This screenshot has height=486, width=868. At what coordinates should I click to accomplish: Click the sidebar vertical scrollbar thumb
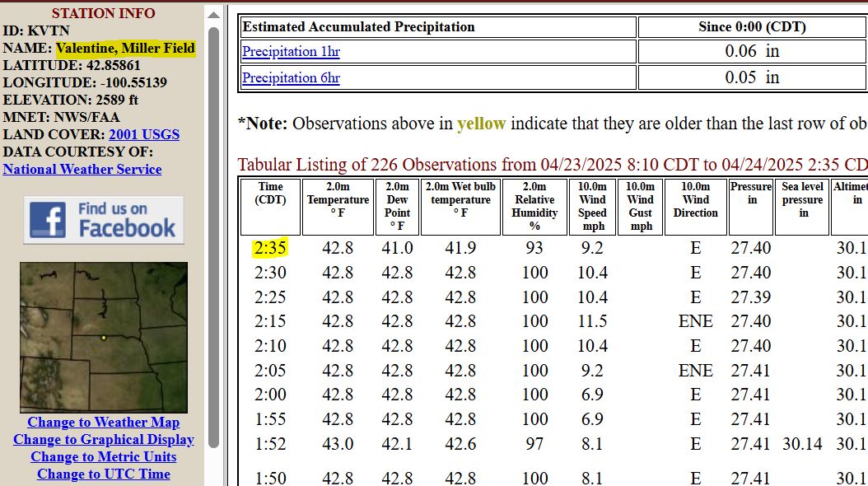[213, 237]
